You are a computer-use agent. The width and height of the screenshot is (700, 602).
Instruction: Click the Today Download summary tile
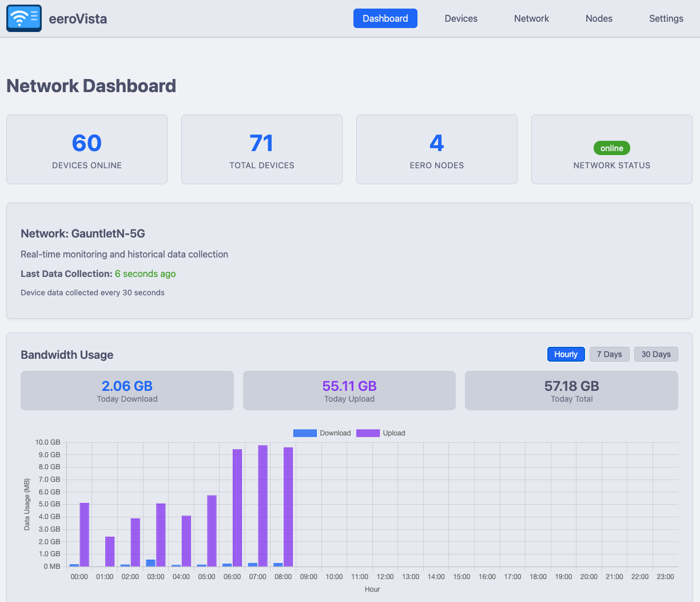click(x=127, y=391)
